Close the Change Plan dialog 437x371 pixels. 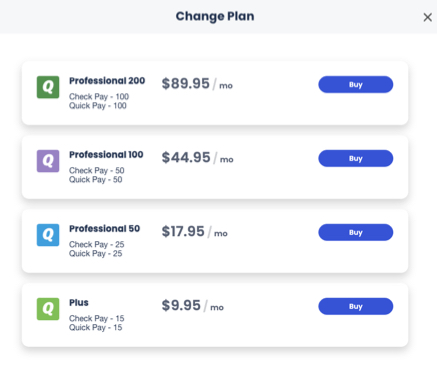427,17
